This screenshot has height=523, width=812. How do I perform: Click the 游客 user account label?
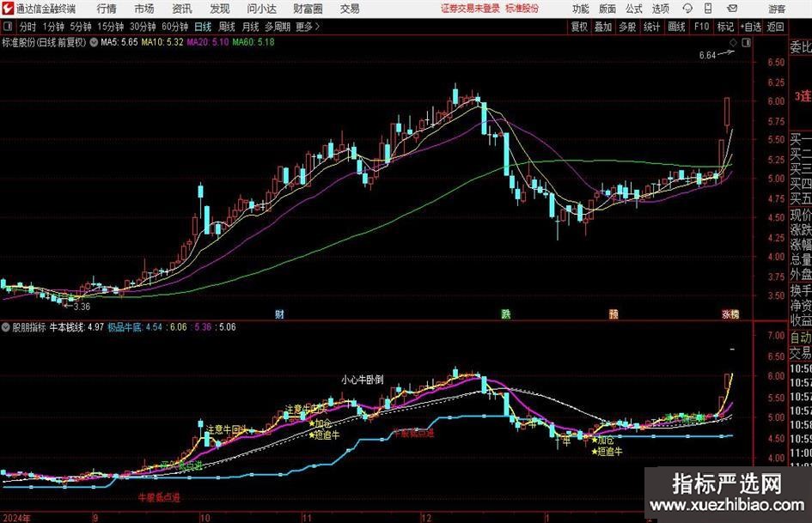[776, 9]
